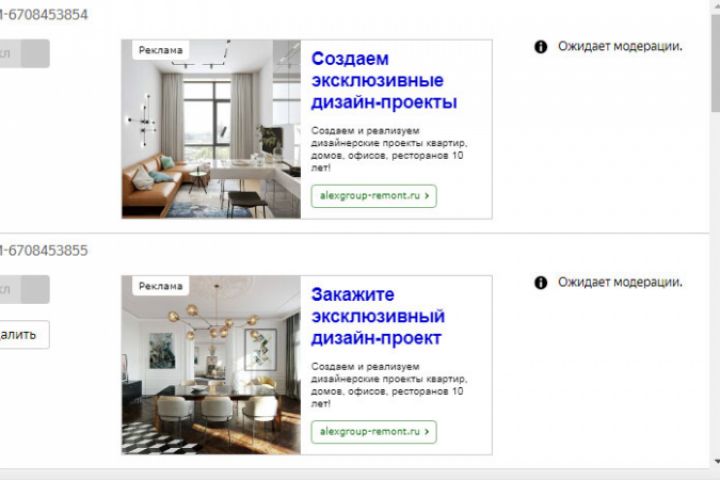The width and height of the screenshot is (720, 480).
Task: Toggle the on/off switch for ad 6708453855
Action: [24, 289]
